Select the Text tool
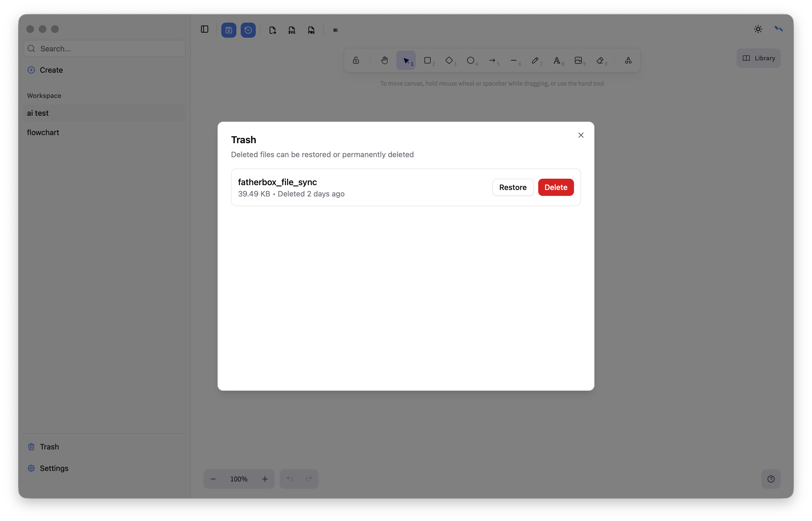This screenshot has width=812, height=521. (x=557, y=61)
